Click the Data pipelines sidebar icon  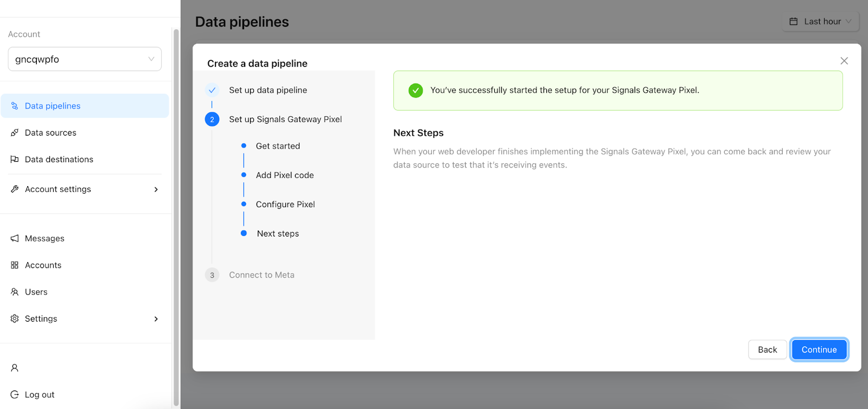pos(15,106)
